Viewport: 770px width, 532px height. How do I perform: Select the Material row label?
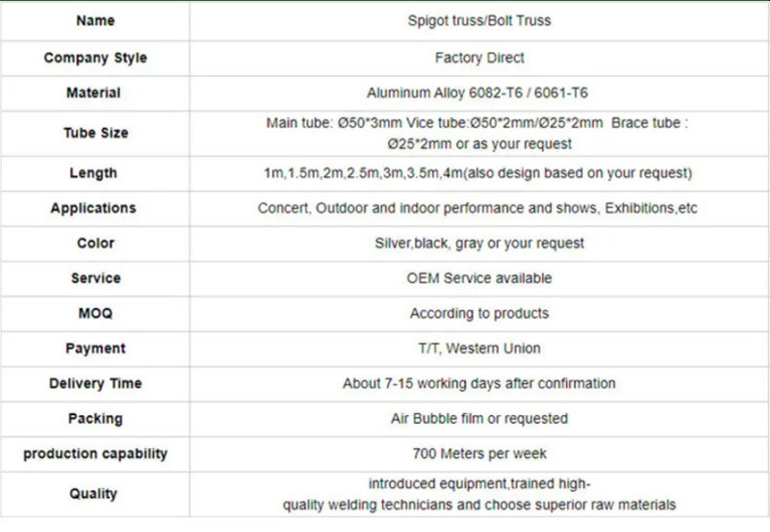point(94,93)
